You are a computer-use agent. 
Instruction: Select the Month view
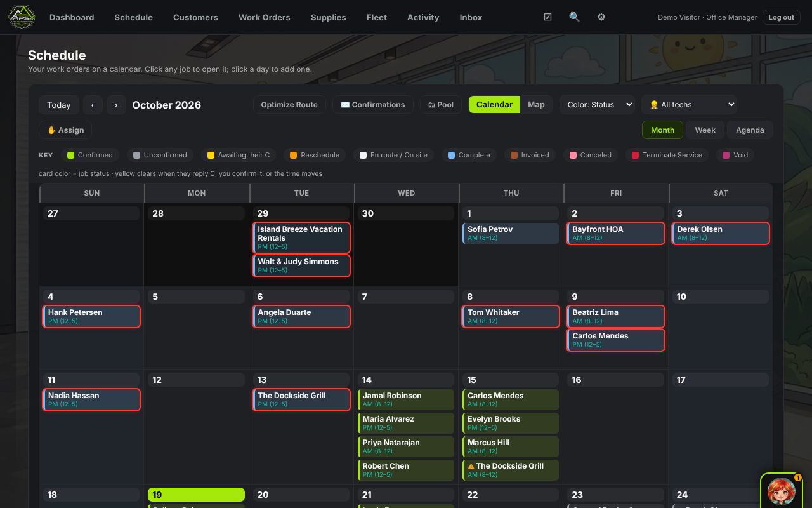click(662, 130)
